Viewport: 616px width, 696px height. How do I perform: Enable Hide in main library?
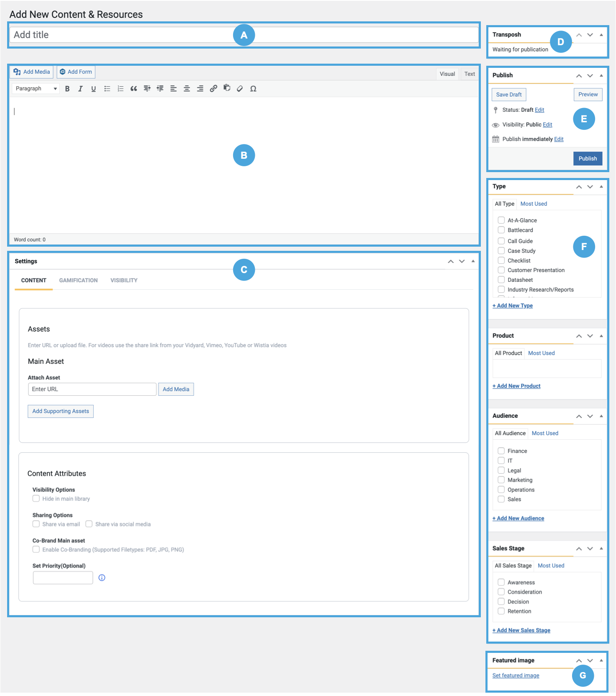coord(36,498)
